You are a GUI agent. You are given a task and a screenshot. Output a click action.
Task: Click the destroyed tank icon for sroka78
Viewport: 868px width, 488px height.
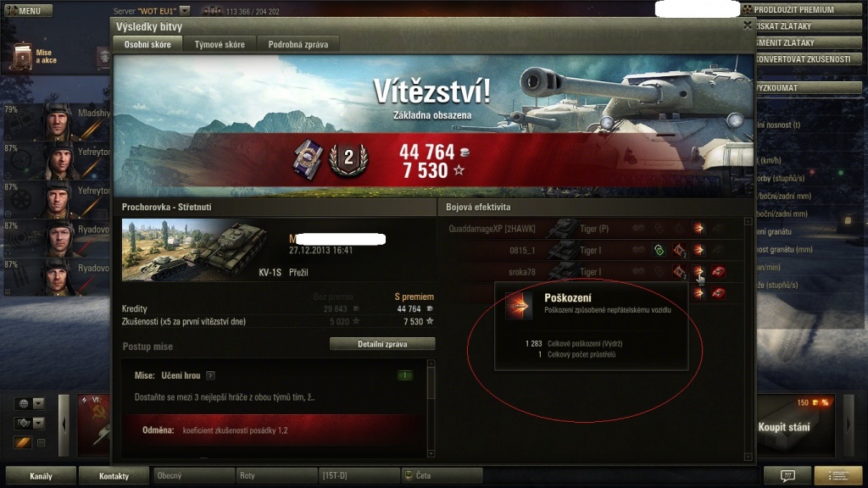[719, 271]
